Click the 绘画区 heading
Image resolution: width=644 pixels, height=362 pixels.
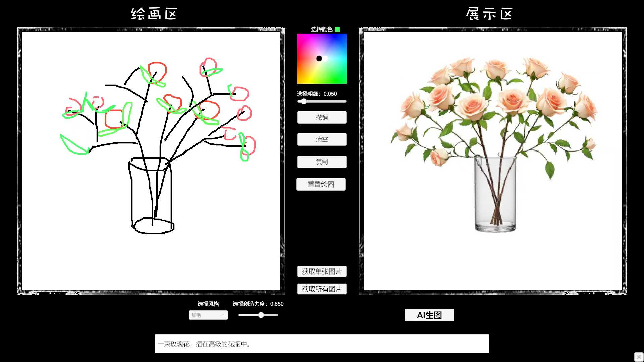[x=154, y=14]
